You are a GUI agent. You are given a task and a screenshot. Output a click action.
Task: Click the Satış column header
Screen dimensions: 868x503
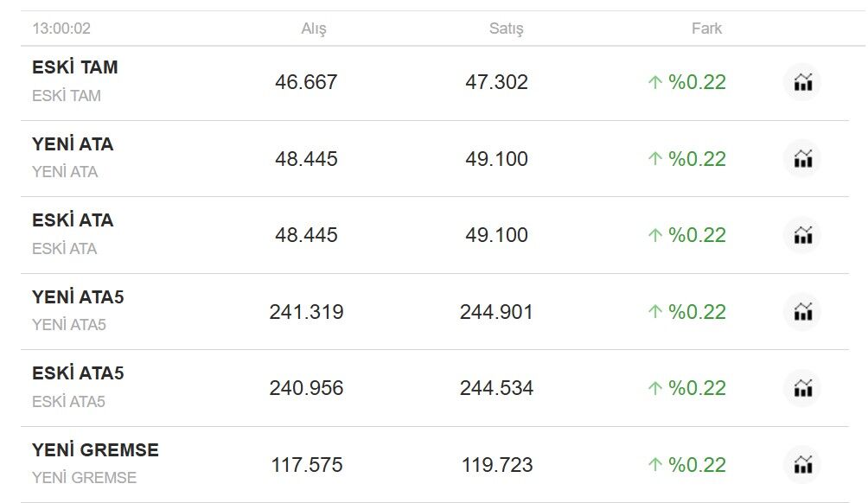coord(506,29)
